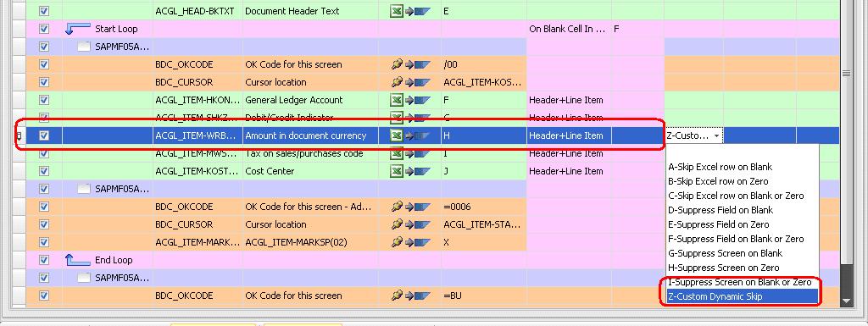The height and width of the screenshot is (326, 868).
Task: Click pin icon in the ACGL_ITEM-STA... cursor row
Action: [396, 224]
